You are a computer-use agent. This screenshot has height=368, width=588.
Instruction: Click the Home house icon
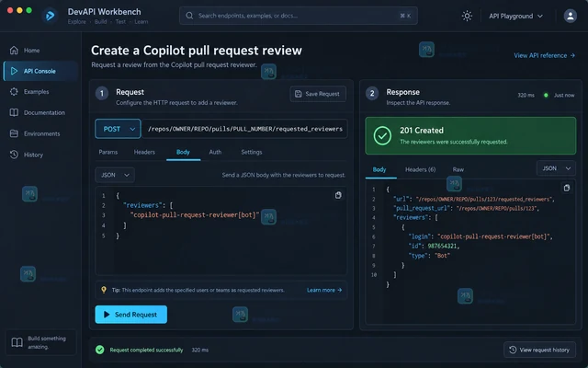[x=14, y=50]
